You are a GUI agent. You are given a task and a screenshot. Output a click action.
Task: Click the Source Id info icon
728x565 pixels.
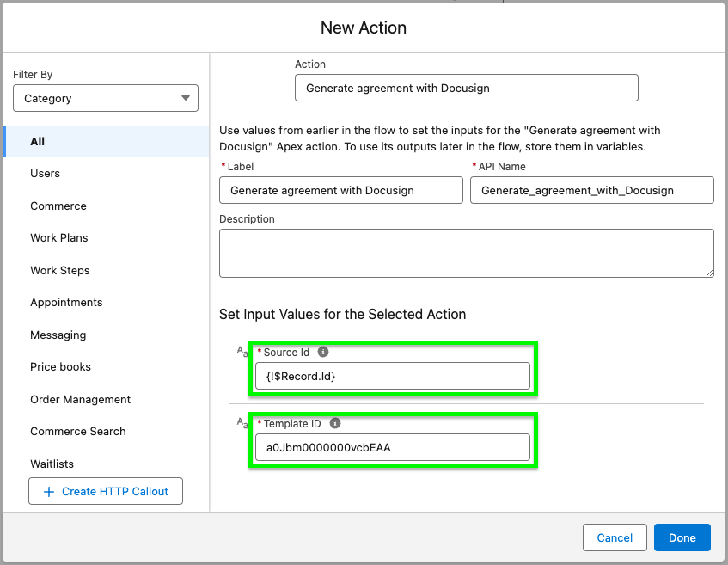pyautogui.click(x=323, y=353)
